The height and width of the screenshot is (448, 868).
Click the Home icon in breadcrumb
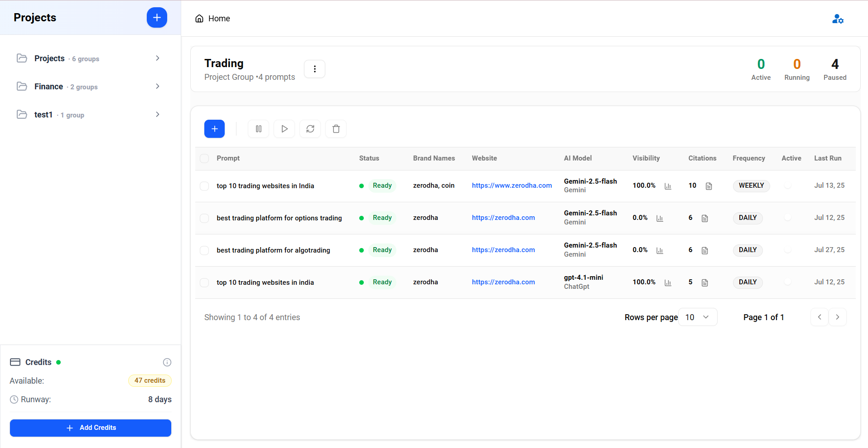pyautogui.click(x=199, y=19)
